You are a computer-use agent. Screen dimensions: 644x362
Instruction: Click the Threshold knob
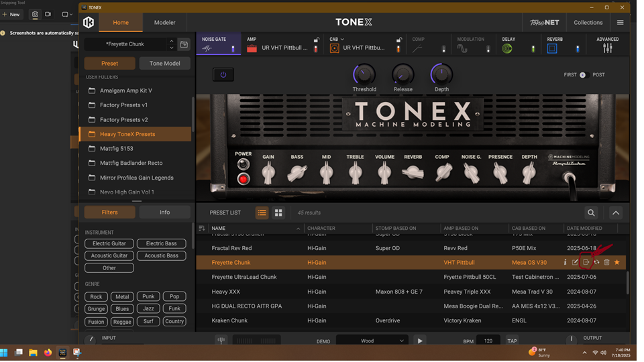point(364,74)
